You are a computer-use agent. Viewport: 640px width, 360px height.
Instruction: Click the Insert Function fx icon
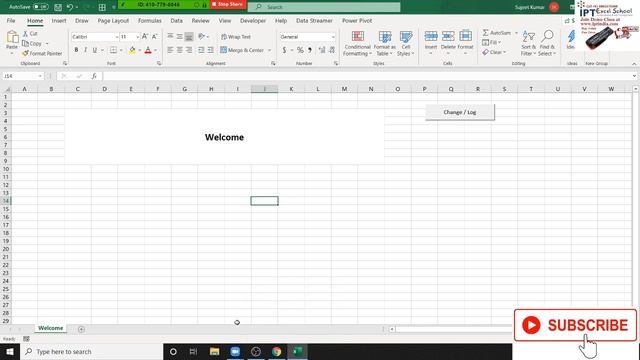(94, 76)
